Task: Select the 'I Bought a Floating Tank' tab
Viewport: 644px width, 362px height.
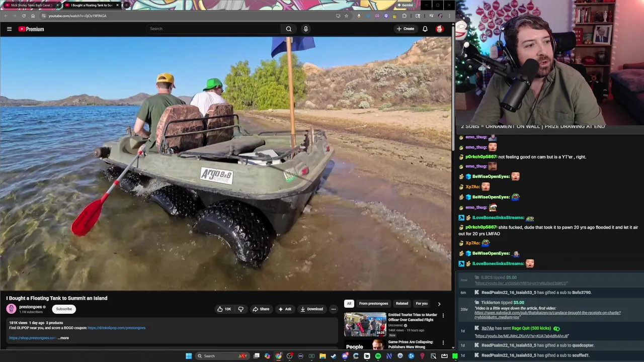Action: (91, 5)
